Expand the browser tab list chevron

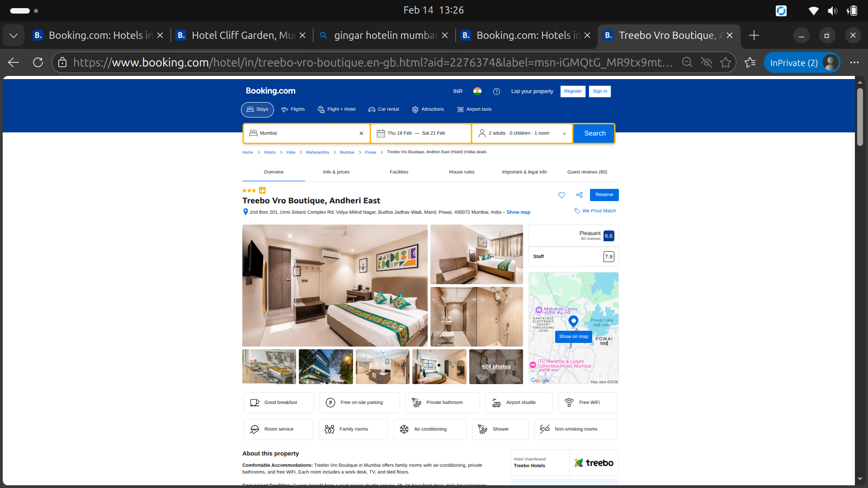[x=14, y=35]
